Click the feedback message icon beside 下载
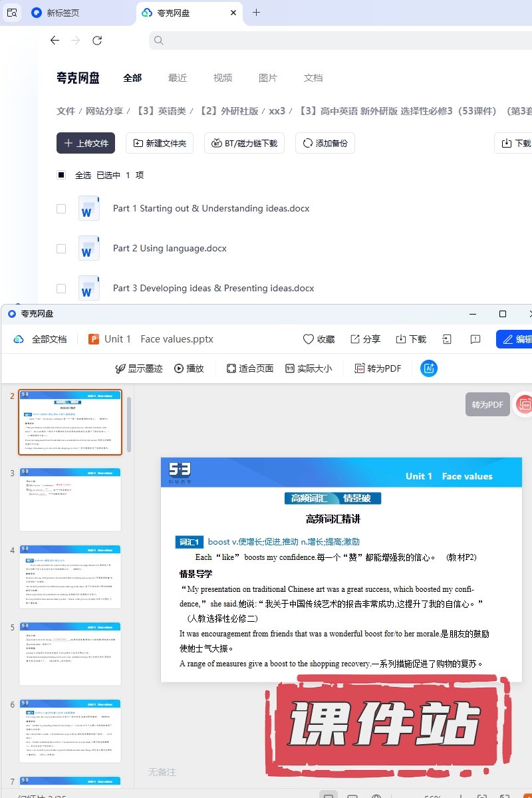The height and width of the screenshot is (798, 532). click(475, 339)
